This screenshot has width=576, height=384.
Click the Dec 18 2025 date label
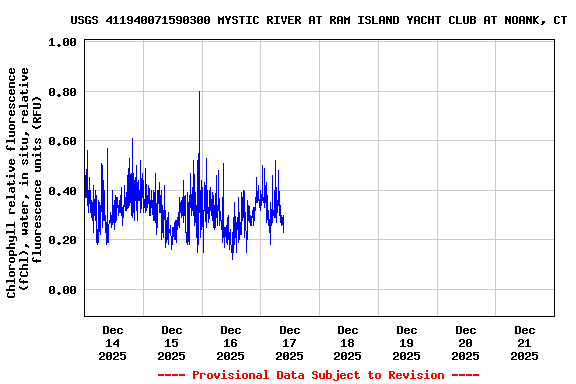click(348, 343)
